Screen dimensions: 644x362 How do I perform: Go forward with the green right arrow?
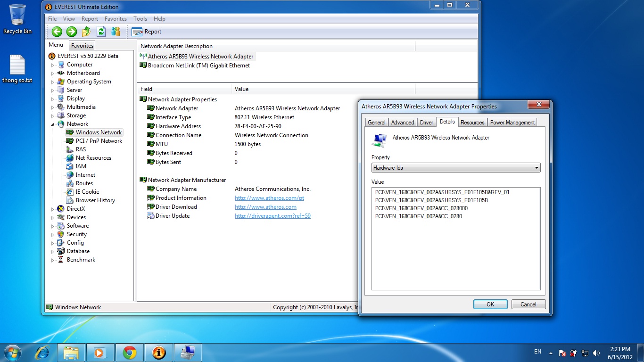(72, 32)
